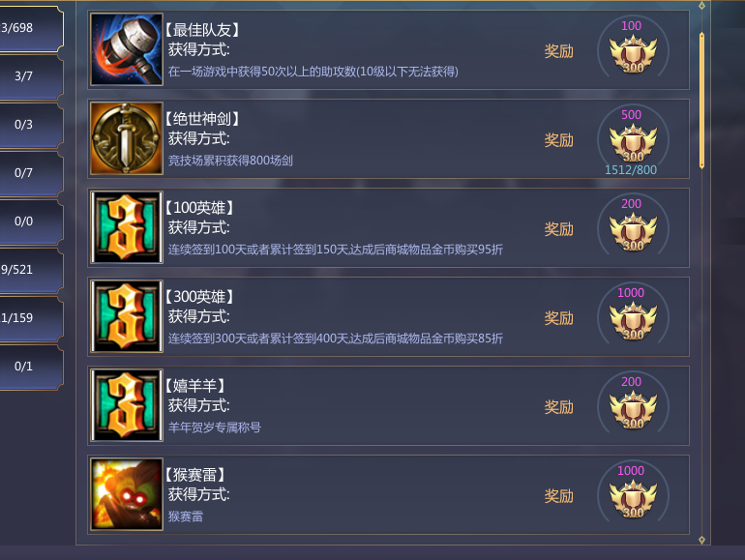Select the 嬉羊羊 title icon
Image resolution: width=745 pixels, height=560 pixels.
(x=127, y=405)
